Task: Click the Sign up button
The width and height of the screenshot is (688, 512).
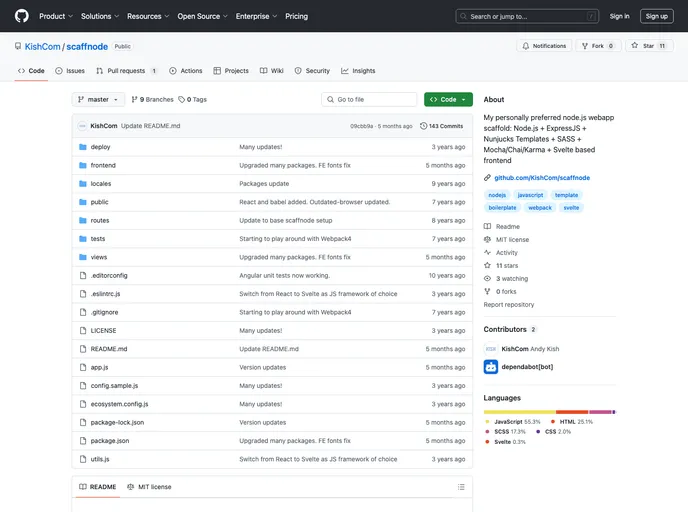Action: click(656, 16)
